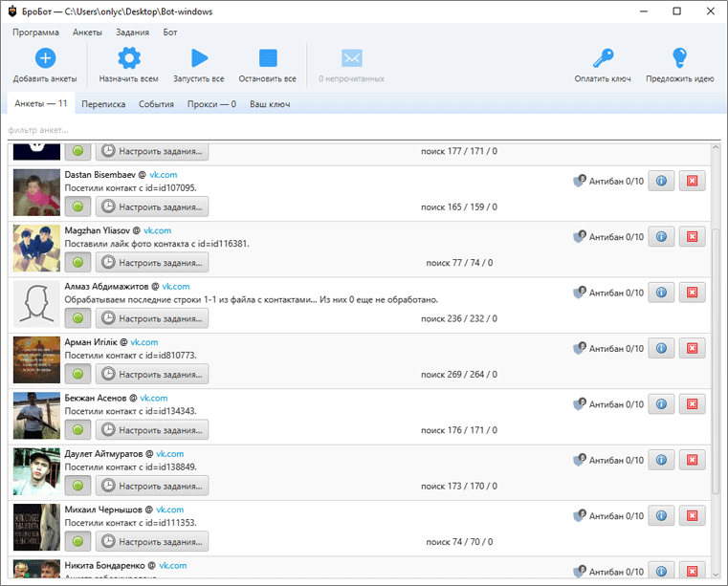Open info for Бекжан Асенов
The width and height of the screenshot is (728, 586).
(661, 404)
